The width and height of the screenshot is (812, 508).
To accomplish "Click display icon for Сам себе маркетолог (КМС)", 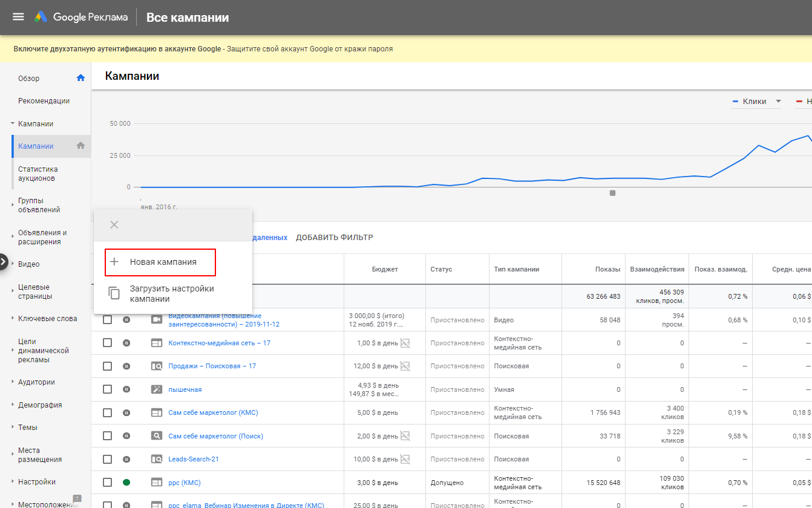I will (157, 412).
